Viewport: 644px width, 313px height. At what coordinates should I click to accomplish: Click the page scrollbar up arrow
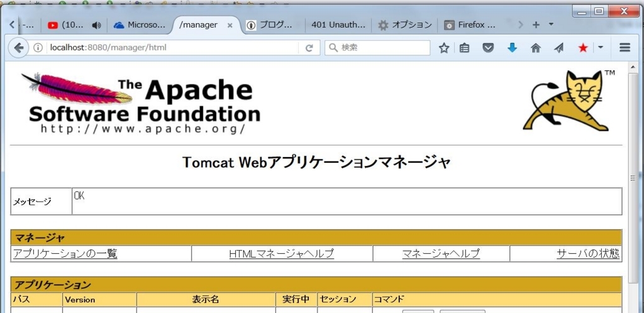pos(633,67)
